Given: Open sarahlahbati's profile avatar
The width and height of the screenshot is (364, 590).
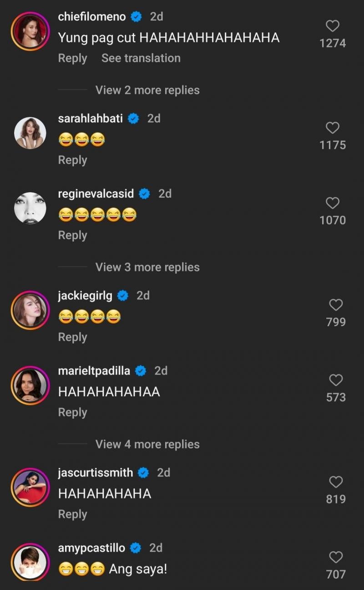Looking at the screenshot, I should [x=30, y=133].
